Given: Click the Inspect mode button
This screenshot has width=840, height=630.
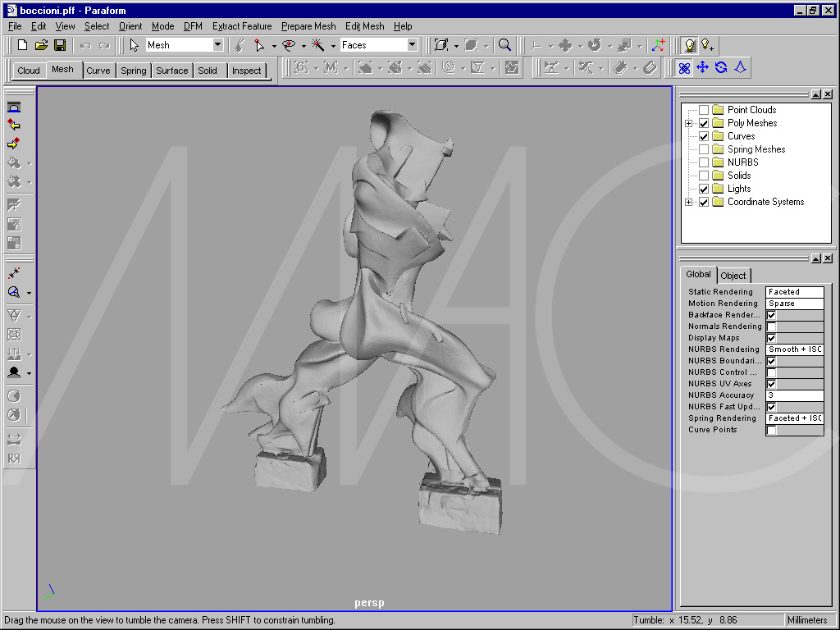Looking at the screenshot, I should 246,71.
